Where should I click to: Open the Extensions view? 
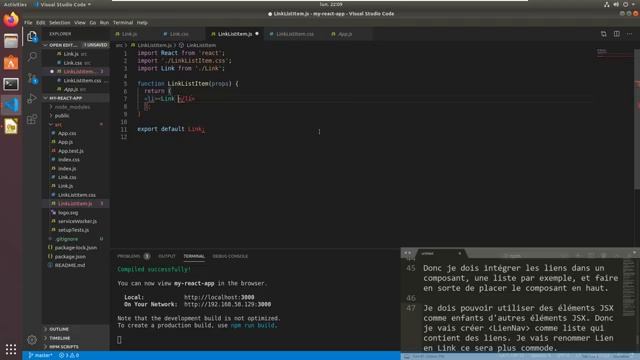point(32,119)
